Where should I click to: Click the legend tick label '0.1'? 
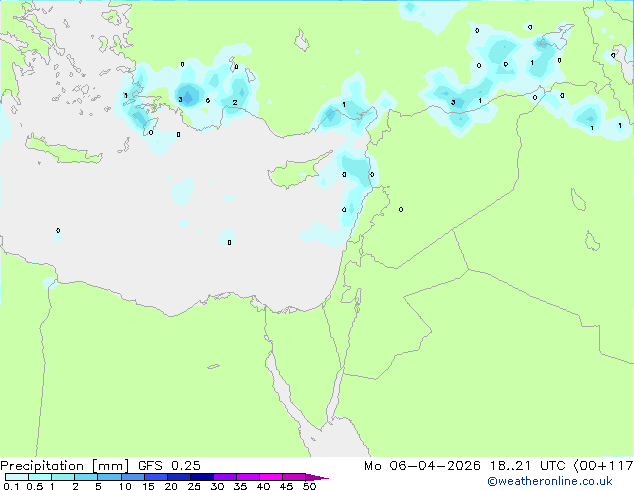pyautogui.click(x=11, y=486)
